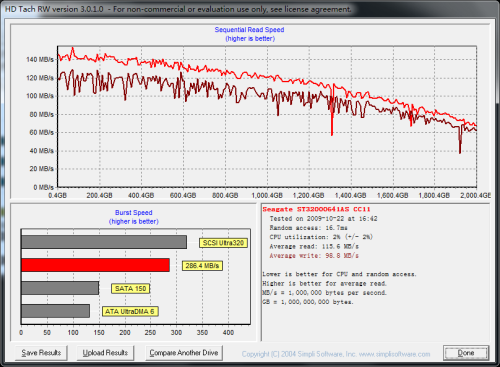Click the 1,400.4GB axis label

(x=351, y=195)
